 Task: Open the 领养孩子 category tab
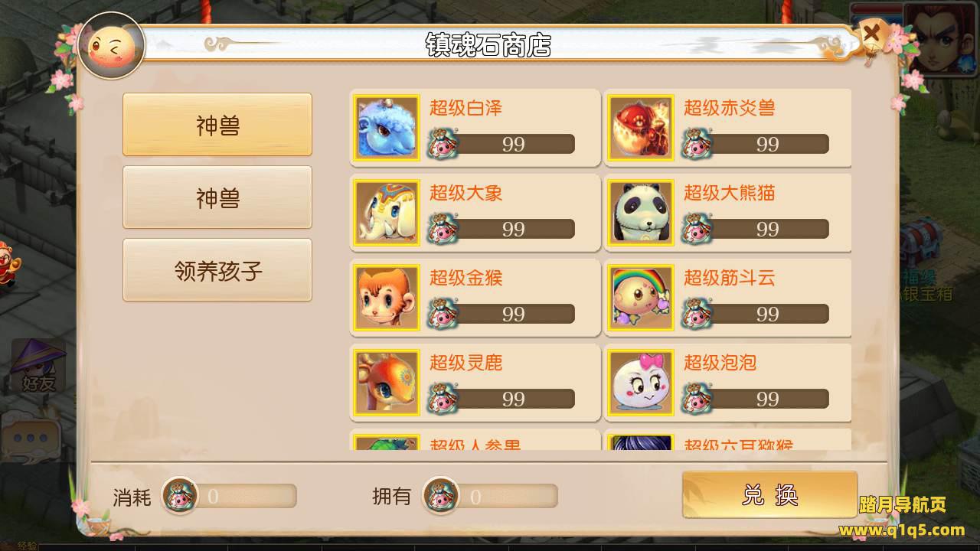pyautogui.click(x=217, y=270)
